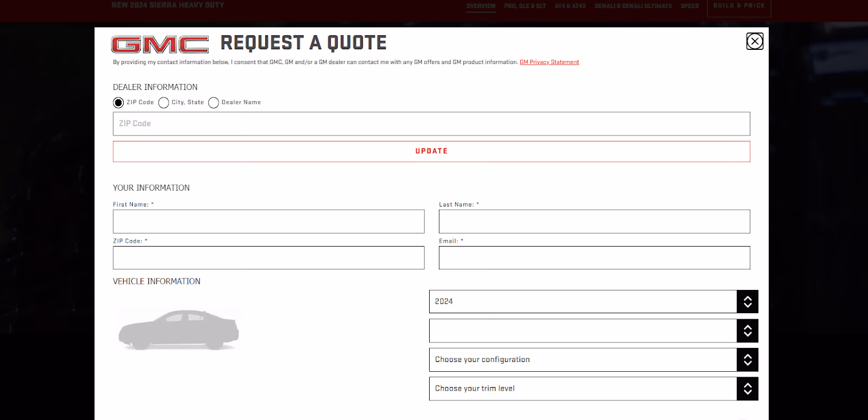Open the GM Privacy Statement link
This screenshot has width=868, height=420.
(550, 62)
